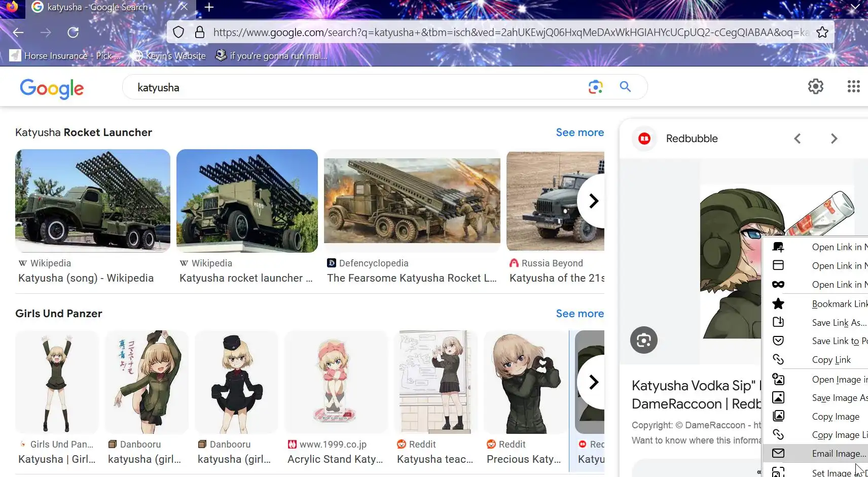868x477 pixels.
Task: Click The Fearsome Katyusha Rocket L... title
Action: (412, 278)
